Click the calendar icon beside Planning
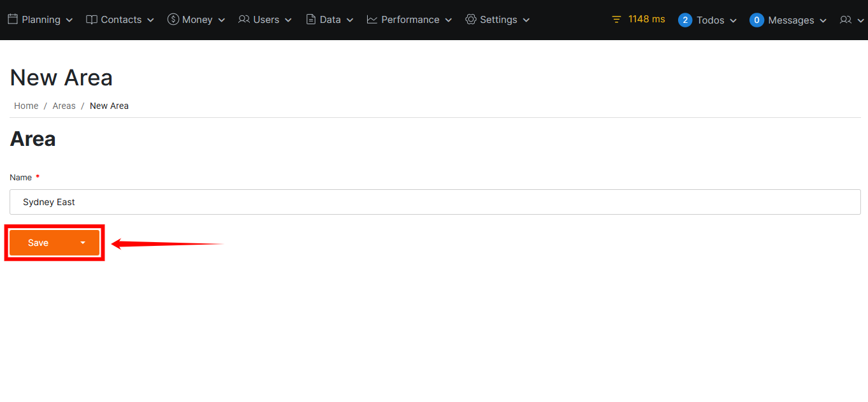 [13, 19]
